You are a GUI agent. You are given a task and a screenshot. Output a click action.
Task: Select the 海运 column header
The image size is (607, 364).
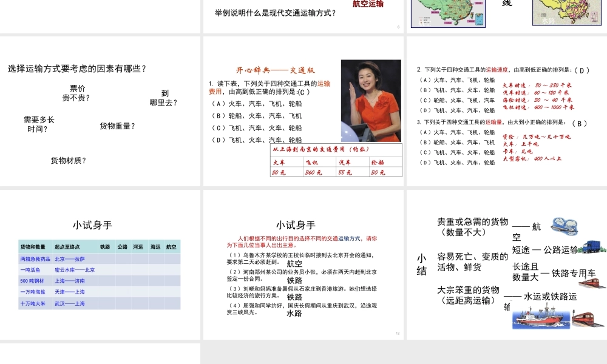[155, 247]
